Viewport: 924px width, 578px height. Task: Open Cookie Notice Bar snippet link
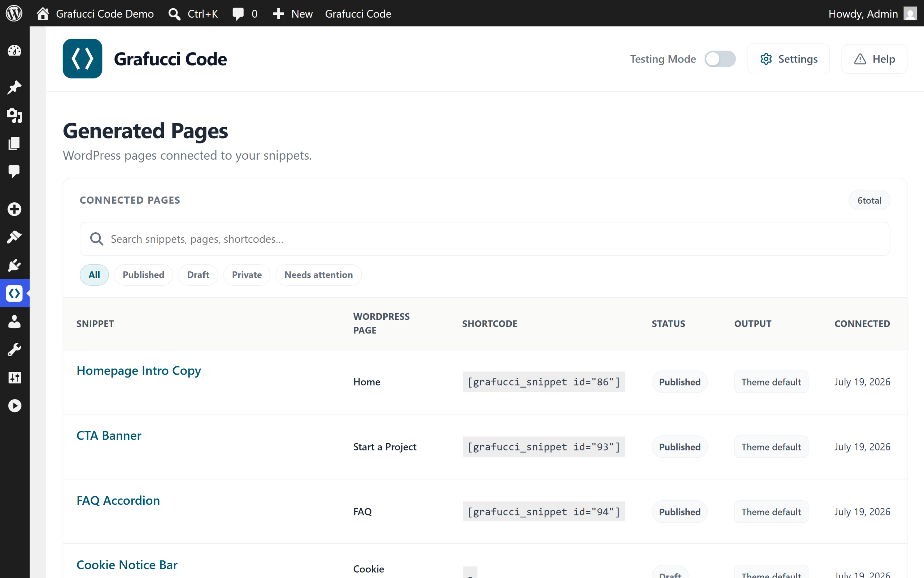(x=127, y=565)
